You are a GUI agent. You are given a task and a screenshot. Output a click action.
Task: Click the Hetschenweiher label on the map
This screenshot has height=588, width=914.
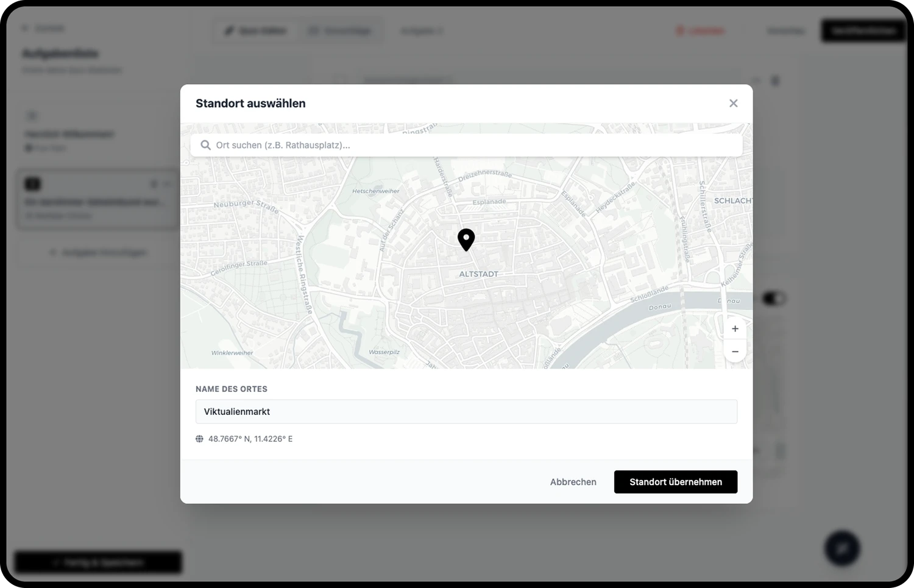[x=375, y=191]
